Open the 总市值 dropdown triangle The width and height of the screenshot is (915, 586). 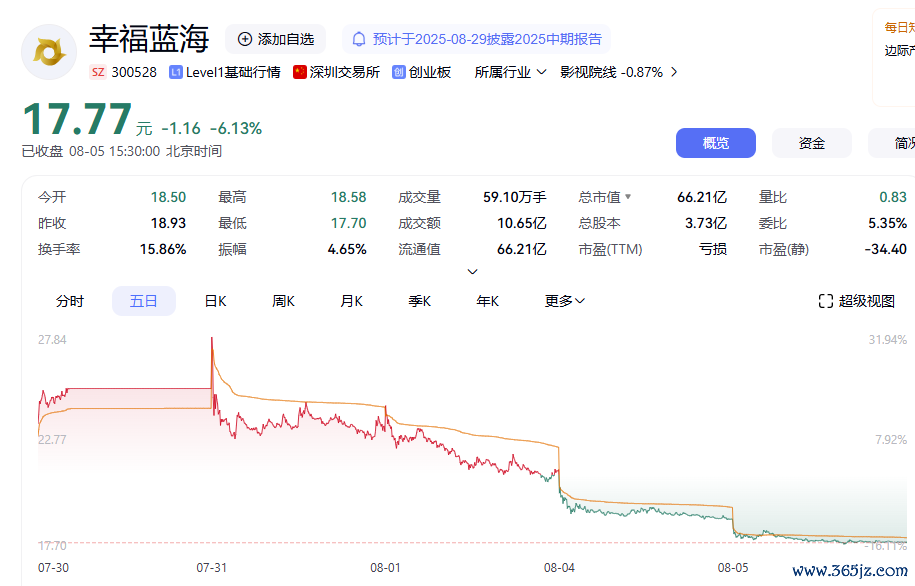click(628, 197)
